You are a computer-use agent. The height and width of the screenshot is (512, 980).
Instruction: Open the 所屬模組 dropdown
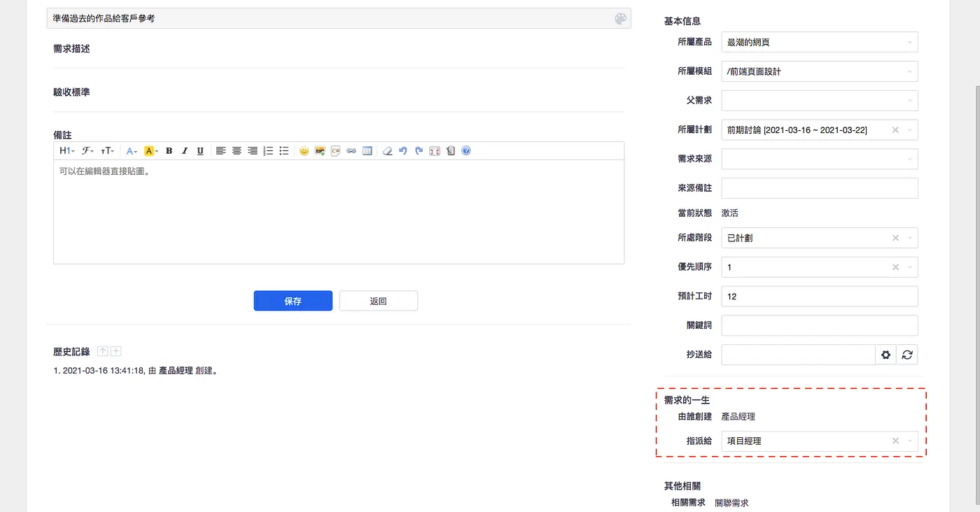tap(819, 71)
